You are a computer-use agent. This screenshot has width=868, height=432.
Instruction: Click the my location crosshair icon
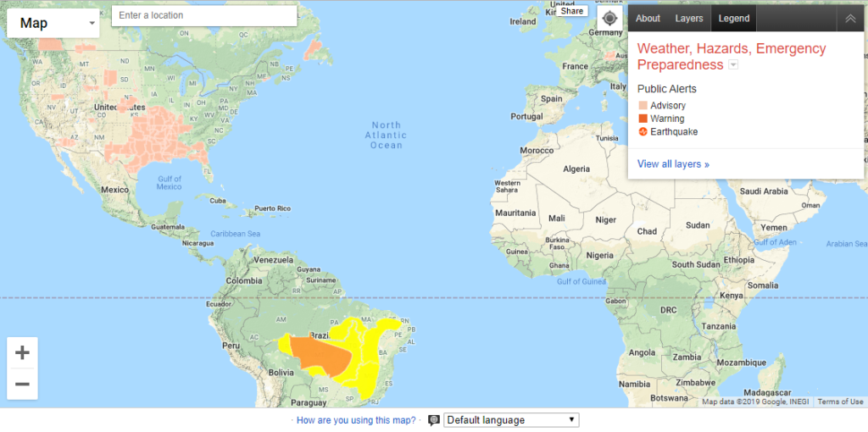click(609, 19)
